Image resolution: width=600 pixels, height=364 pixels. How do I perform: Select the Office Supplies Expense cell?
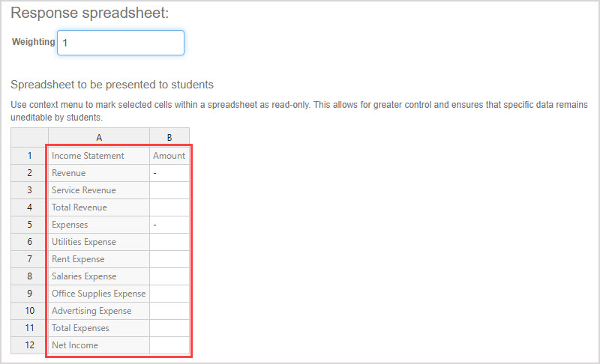pos(99,294)
